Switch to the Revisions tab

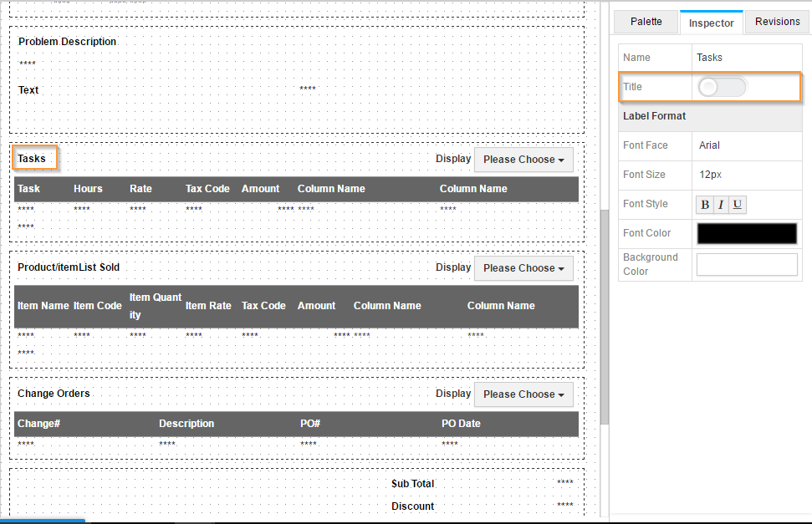(x=777, y=22)
